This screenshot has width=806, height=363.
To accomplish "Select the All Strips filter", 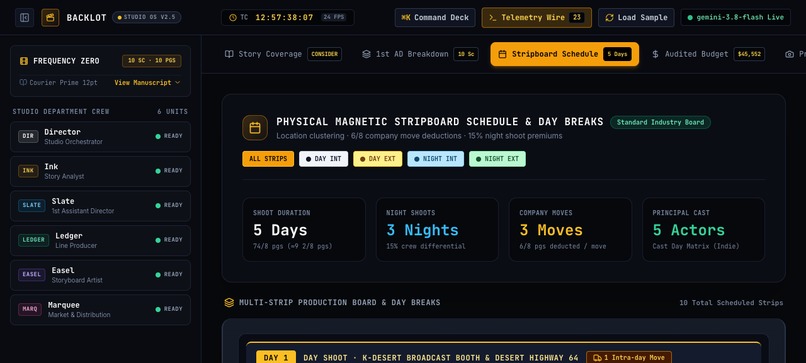I will tap(268, 159).
